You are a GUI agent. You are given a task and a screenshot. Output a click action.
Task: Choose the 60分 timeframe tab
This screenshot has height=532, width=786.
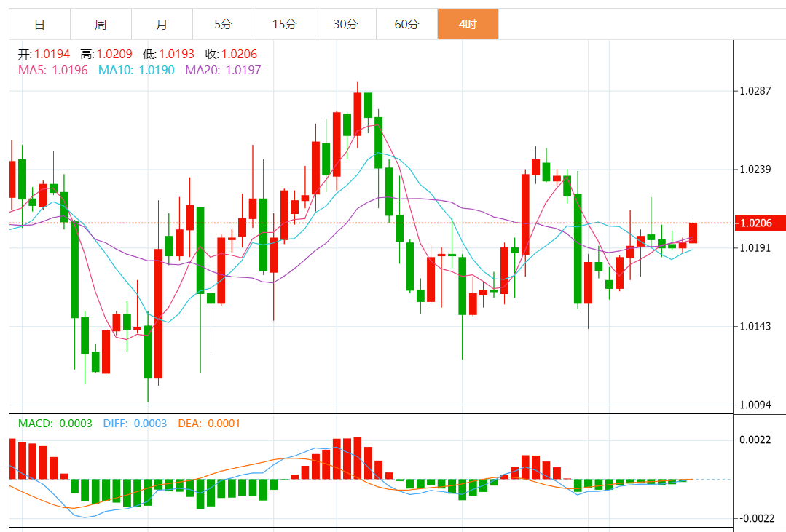click(406, 24)
